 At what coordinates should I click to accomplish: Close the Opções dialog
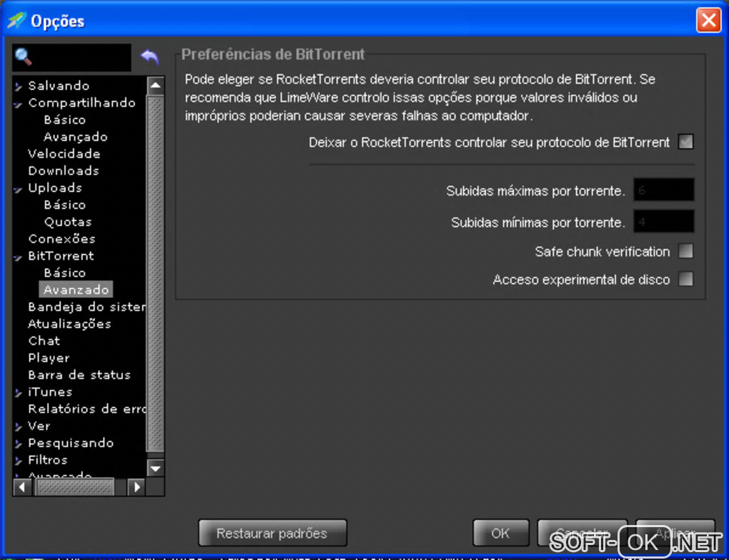(x=708, y=20)
